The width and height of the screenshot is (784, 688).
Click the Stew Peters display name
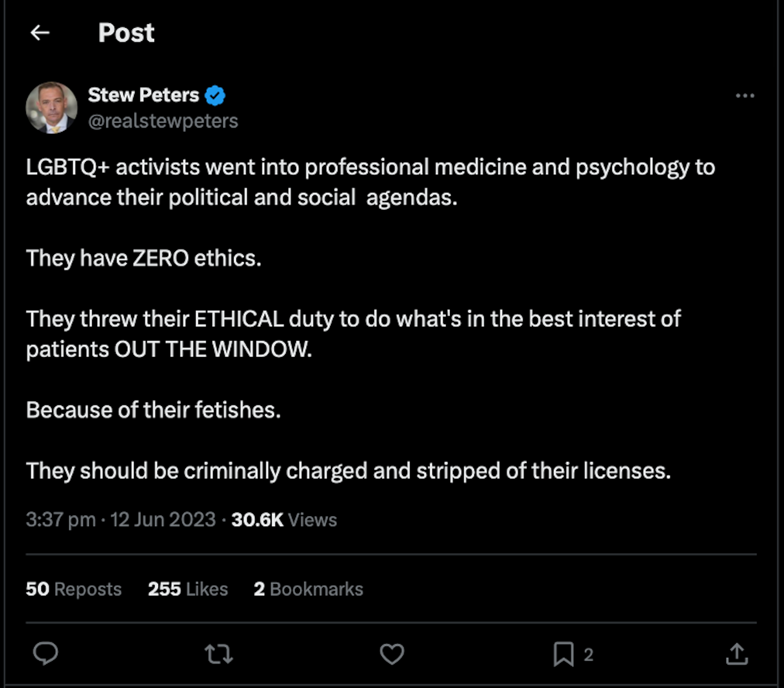tap(143, 95)
